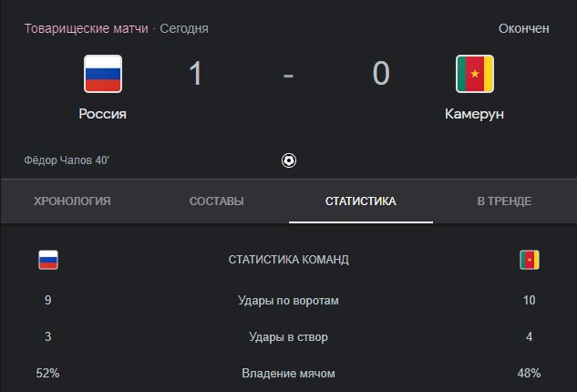
Task: Click the small Cameroon flag in team statistics
Action: (x=530, y=260)
